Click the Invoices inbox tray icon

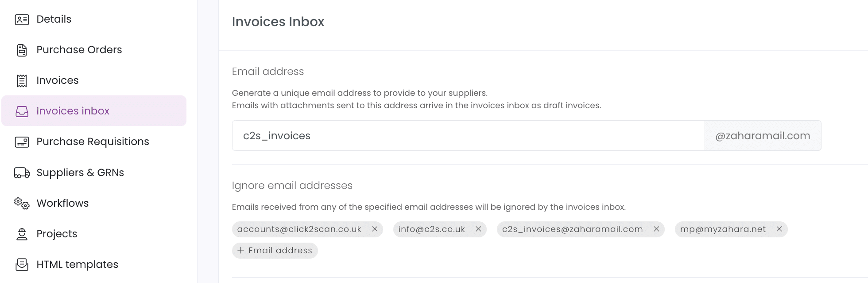22,111
